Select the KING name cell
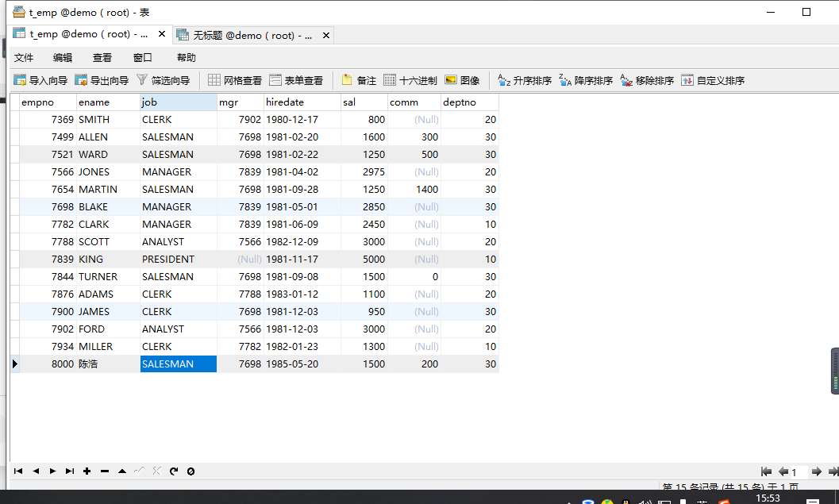The image size is (839, 504). tap(108, 259)
